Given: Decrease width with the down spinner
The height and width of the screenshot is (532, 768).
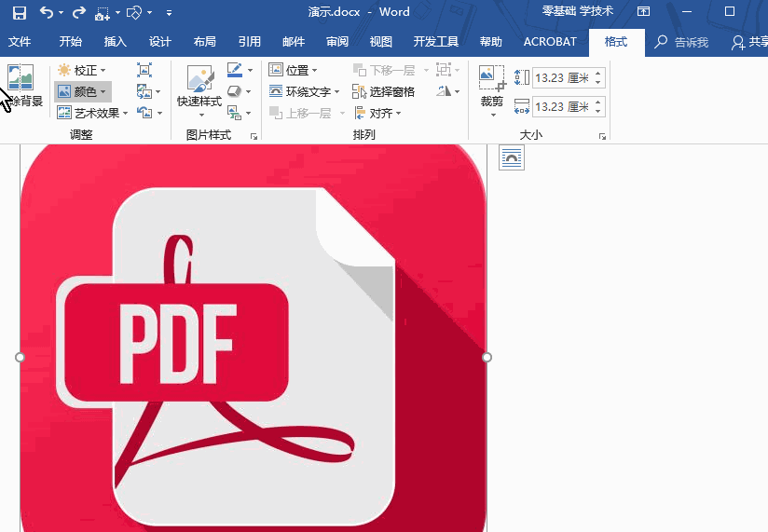Looking at the screenshot, I should tap(598, 111).
